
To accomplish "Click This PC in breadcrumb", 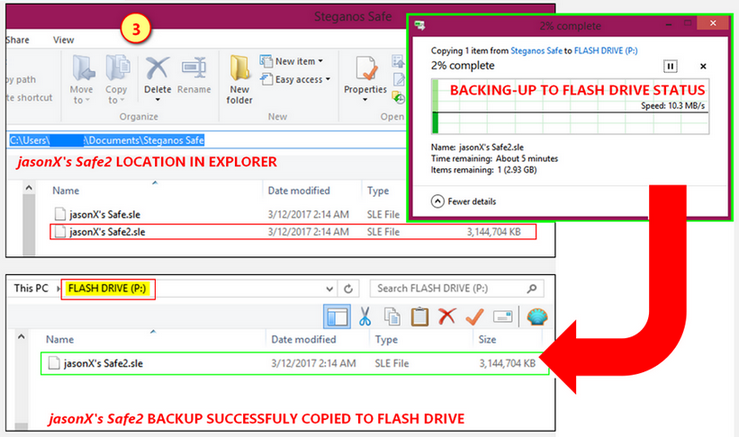I will pyautogui.click(x=31, y=288).
